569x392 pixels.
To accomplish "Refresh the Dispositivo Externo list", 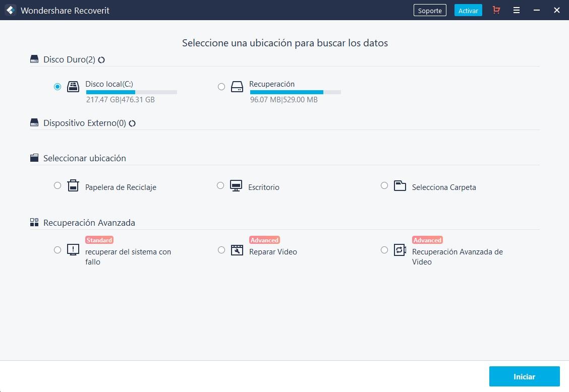I will (x=132, y=123).
